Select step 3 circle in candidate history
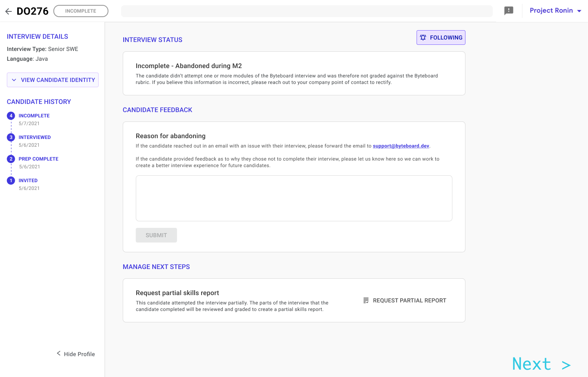588x377 pixels. click(11, 137)
